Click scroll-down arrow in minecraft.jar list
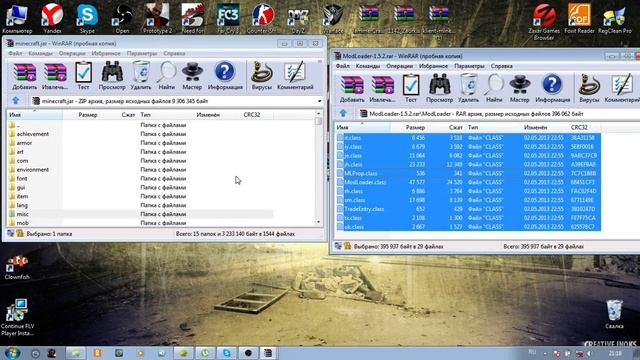640x360 pixels. 318,222
